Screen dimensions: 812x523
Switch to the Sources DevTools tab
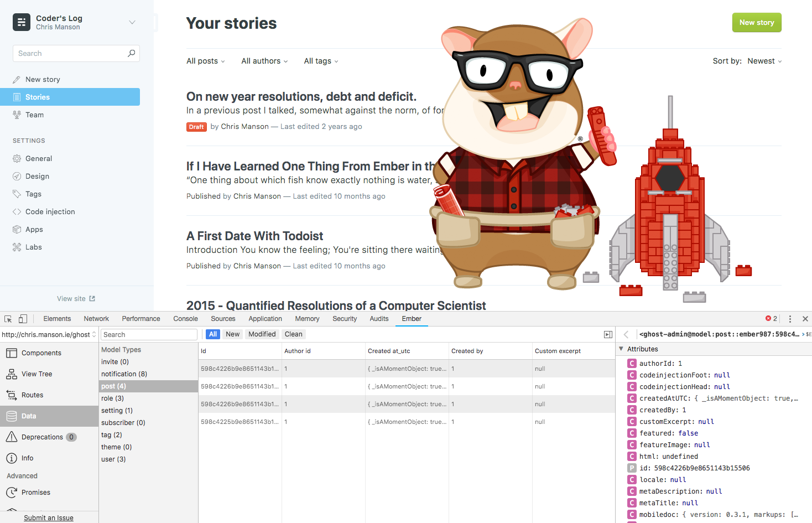tap(223, 319)
